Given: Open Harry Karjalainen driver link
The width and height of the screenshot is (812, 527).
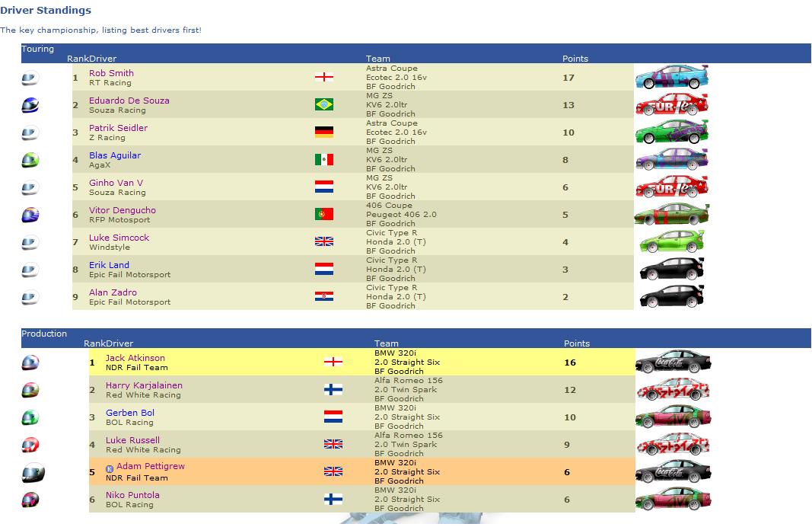Looking at the screenshot, I should point(144,385).
